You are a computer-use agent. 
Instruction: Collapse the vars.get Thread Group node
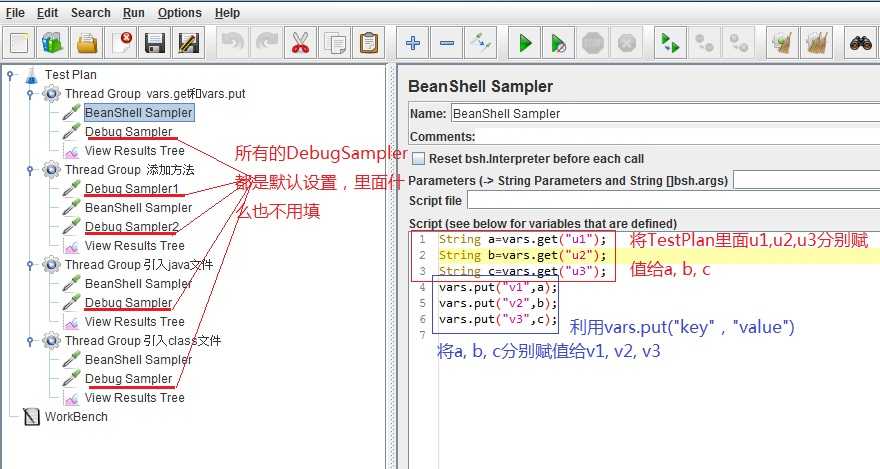point(30,94)
